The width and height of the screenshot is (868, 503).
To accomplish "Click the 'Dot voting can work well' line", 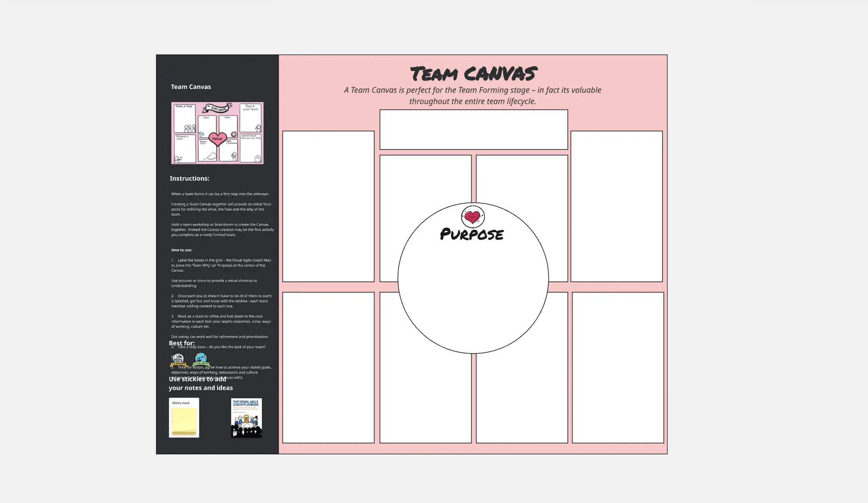I will [220, 337].
